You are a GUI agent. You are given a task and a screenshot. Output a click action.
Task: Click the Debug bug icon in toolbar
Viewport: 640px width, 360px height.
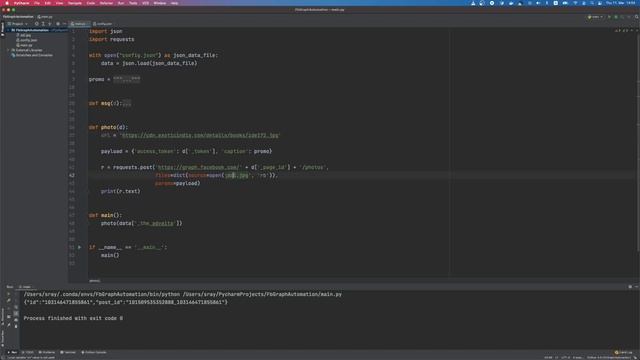[x=616, y=17]
